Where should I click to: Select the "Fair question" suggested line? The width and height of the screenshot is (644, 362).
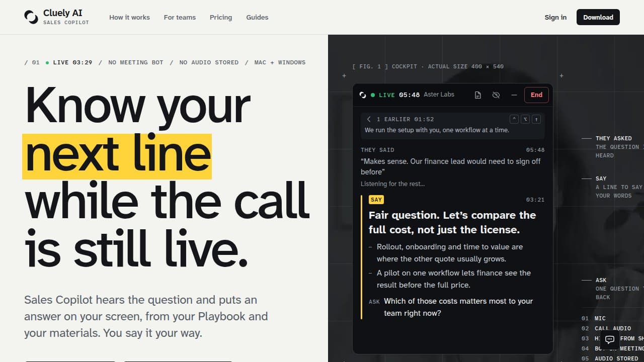click(x=452, y=222)
